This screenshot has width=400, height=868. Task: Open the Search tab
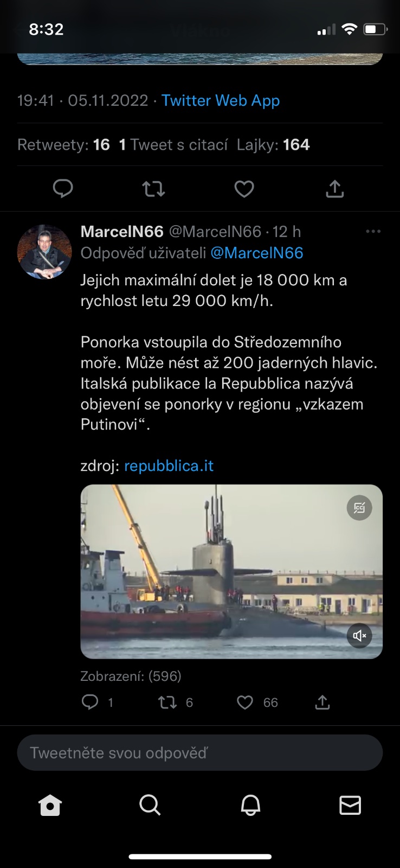coord(150,805)
